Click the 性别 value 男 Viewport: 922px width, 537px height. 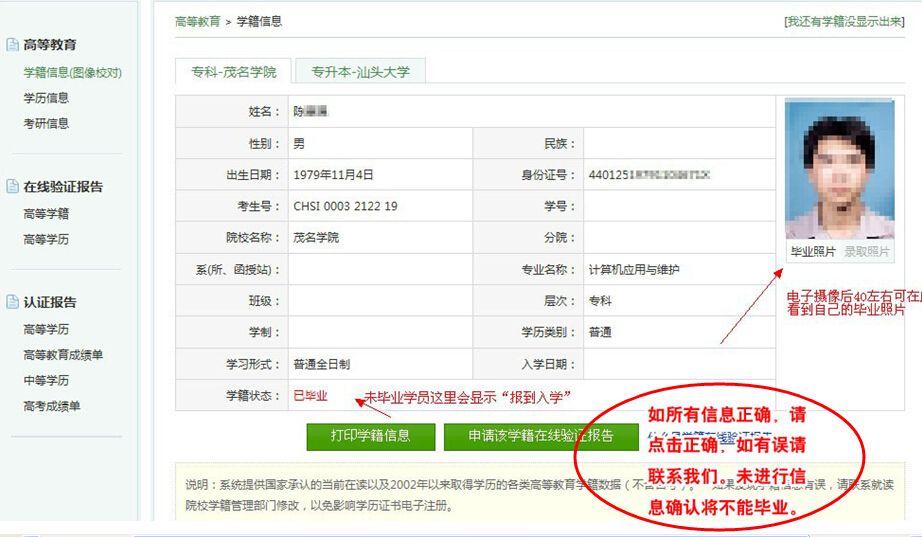[299, 144]
